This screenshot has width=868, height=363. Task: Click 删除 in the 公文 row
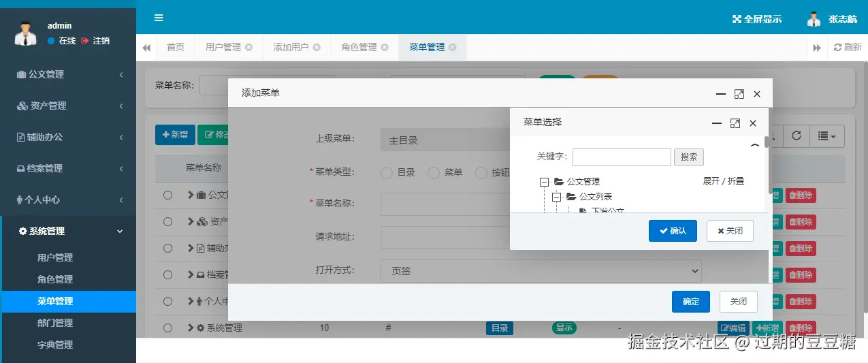[801, 195]
